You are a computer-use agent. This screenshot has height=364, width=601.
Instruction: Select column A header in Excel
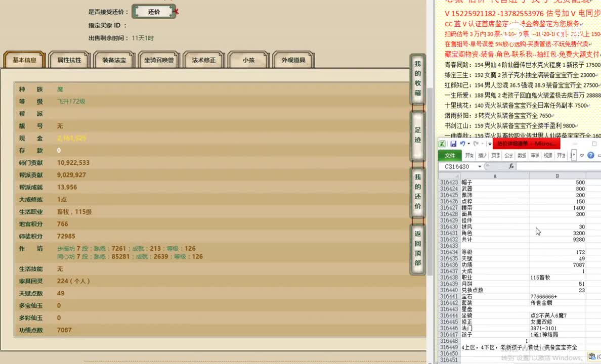click(x=495, y=176)
